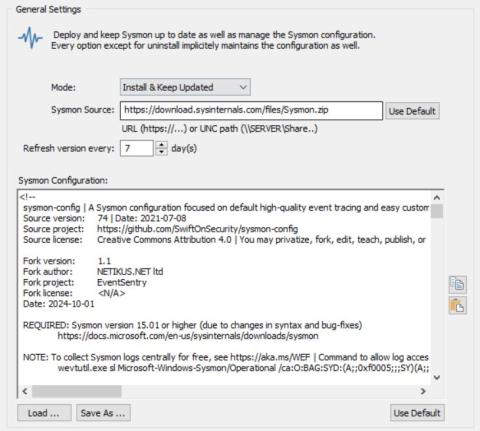This screenshot has width=480, height=431.
Task: Use Default for Sysmon Source
Action: click(x=412, y=111)
